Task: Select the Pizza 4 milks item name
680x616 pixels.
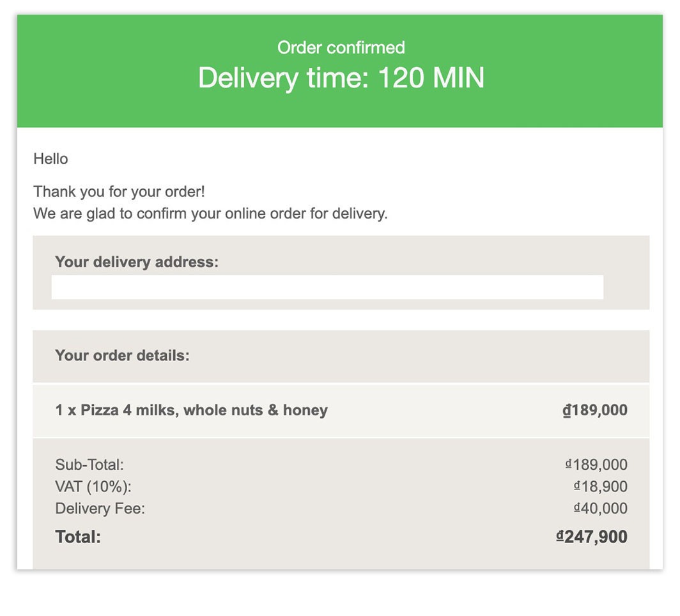Action: (191, 410)
